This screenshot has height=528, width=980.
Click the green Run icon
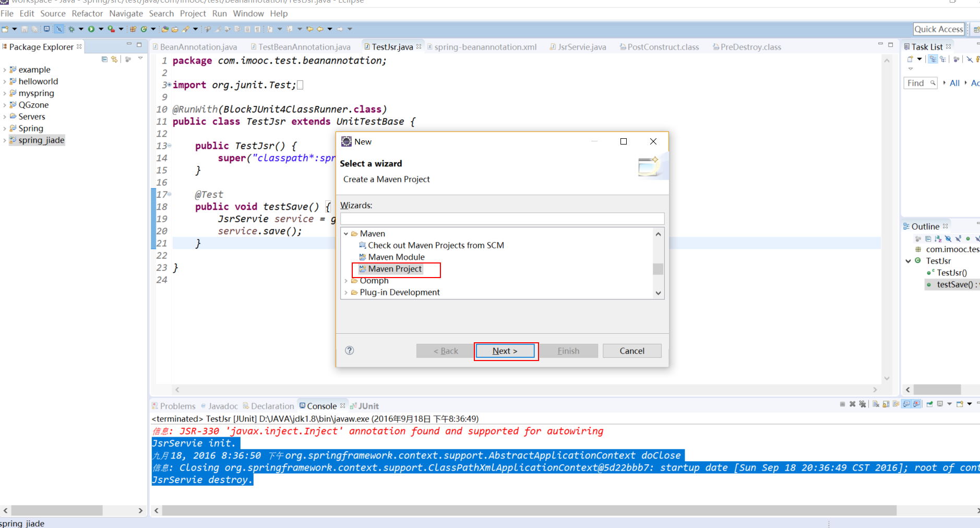[91, 29]
